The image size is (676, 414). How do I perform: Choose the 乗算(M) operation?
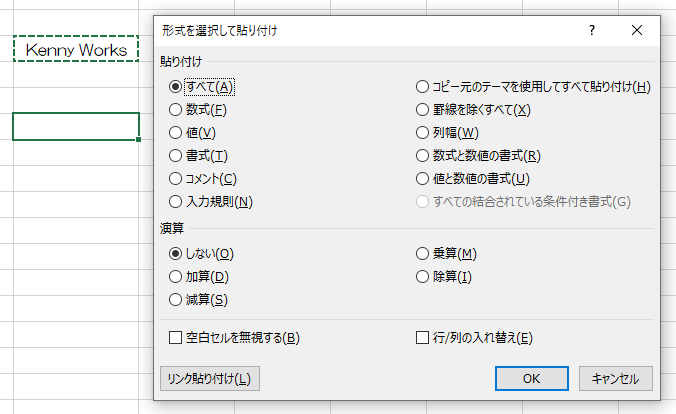(x=423, y=253)
